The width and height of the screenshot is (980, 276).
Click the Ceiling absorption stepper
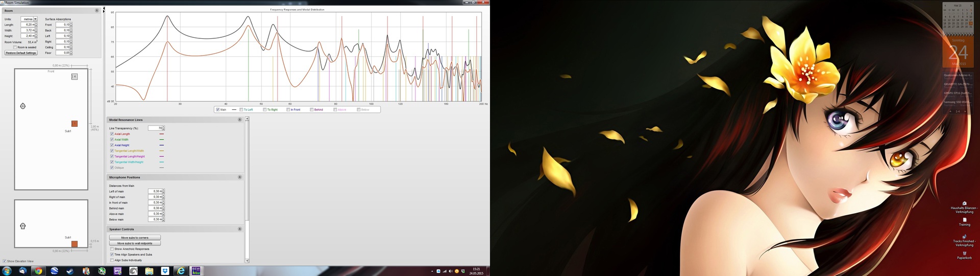(71, 47)
